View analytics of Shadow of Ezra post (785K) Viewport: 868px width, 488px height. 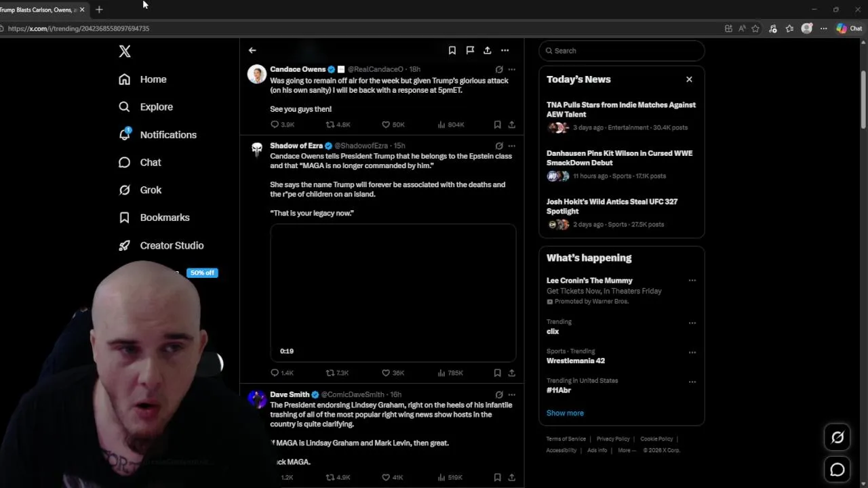click(x=451, y=373)
